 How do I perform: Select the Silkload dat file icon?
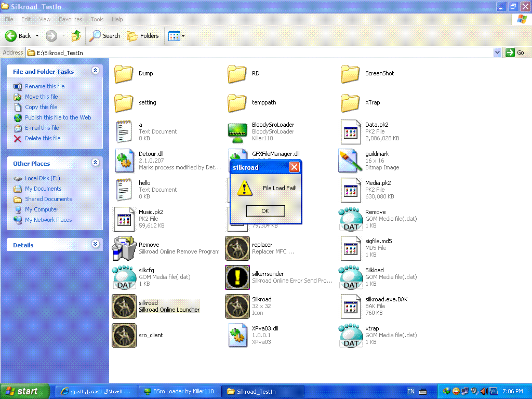[351, 277]
